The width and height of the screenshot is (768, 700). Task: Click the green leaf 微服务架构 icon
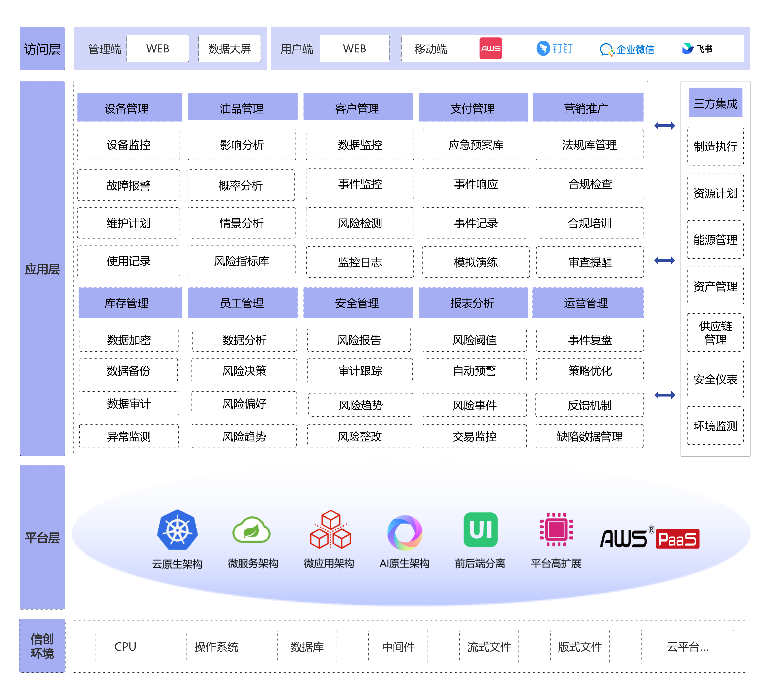point(251,530)
